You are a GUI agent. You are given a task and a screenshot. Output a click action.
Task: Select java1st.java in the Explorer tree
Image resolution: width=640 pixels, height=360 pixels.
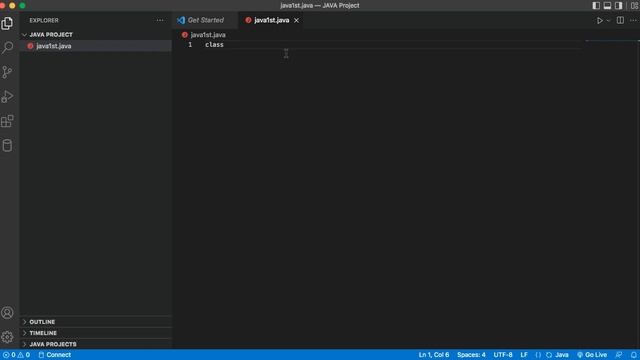tap(96, 46)
